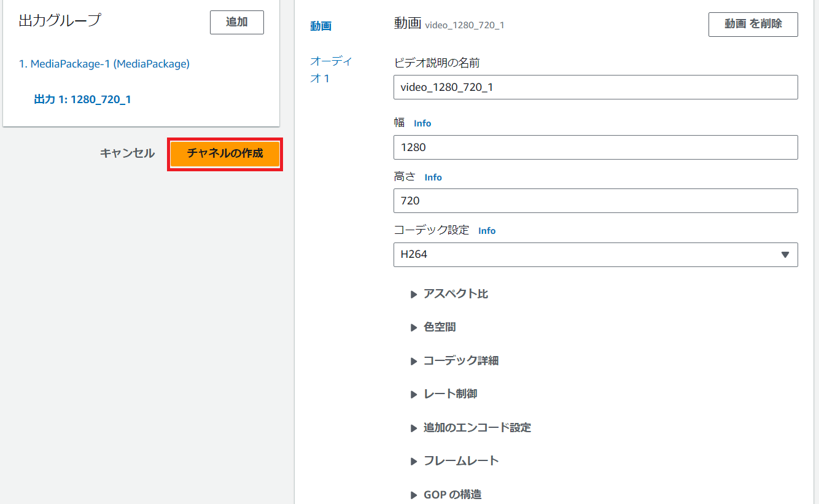The width and height of the screenshot is (819, 504).
Task: Expand the 追加のエンコード設定 section
Action: [x=470, y=427]
